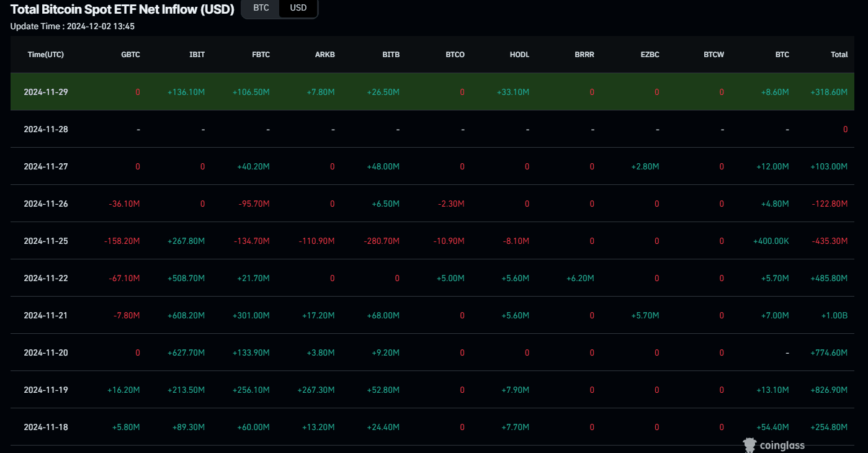Click the HODL column header
Viewport: 868px width, 453px height.
tap(519, 55)
